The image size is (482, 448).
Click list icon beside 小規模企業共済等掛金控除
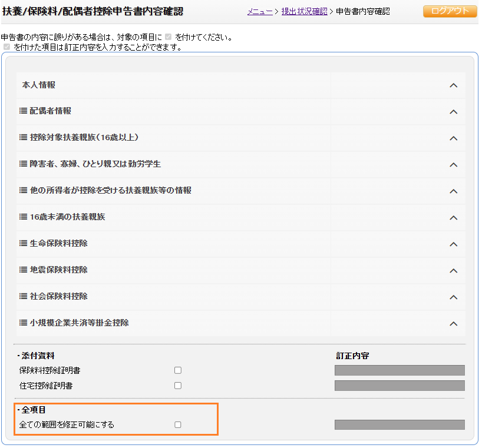(23, 323)
